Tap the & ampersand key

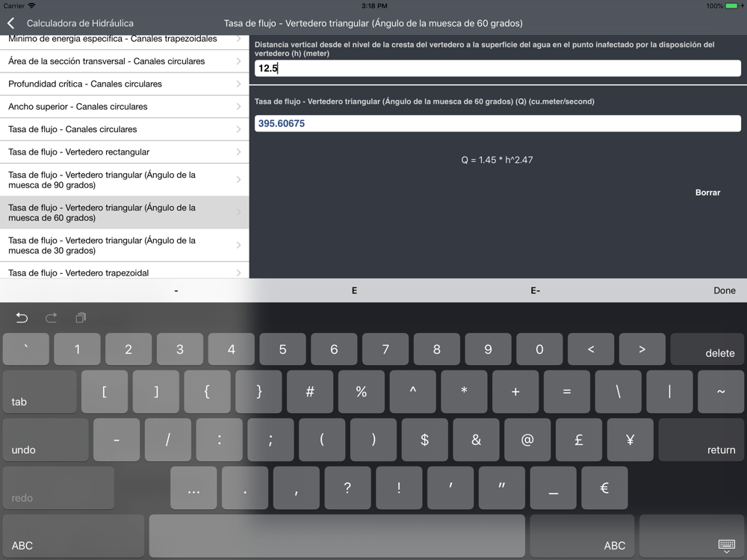[476, 440]
